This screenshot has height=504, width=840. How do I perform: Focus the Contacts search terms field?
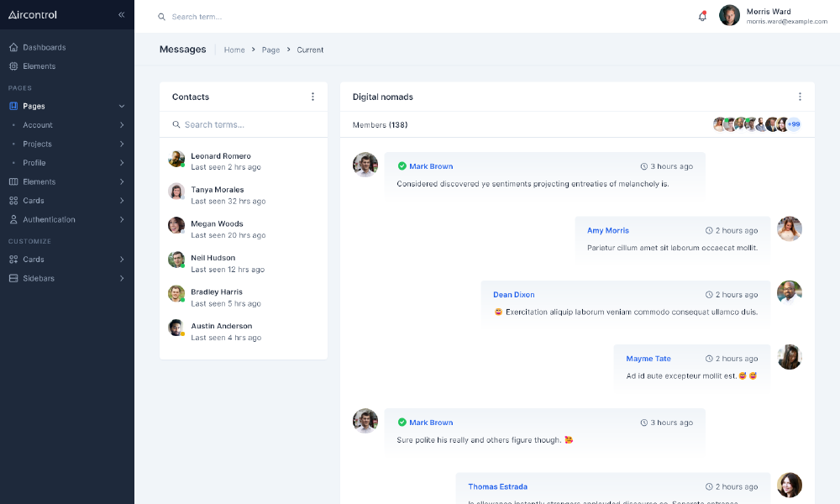click(x=248, y=124)
